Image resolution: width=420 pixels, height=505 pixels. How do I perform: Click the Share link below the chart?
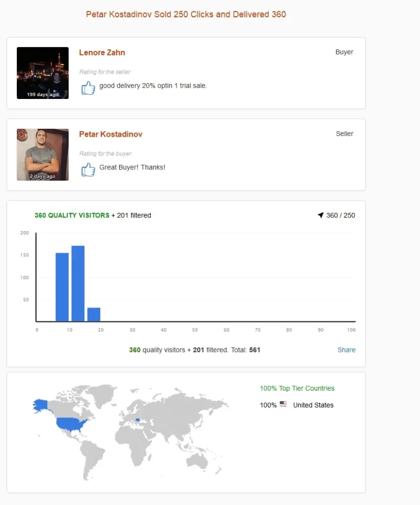pos(346,350)
